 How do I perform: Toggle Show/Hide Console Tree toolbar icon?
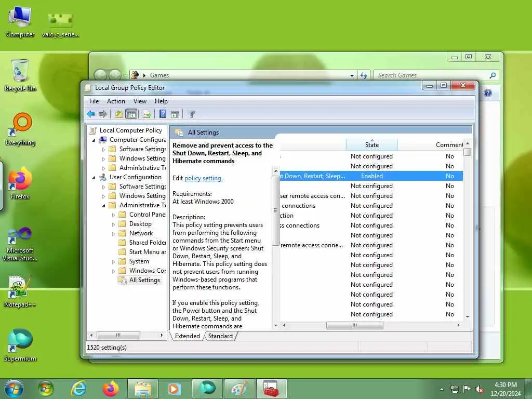click(131, 114)
